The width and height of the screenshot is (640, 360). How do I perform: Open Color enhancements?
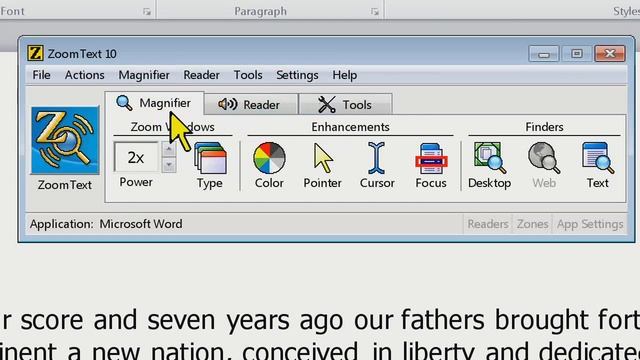[x=269, y=164]
